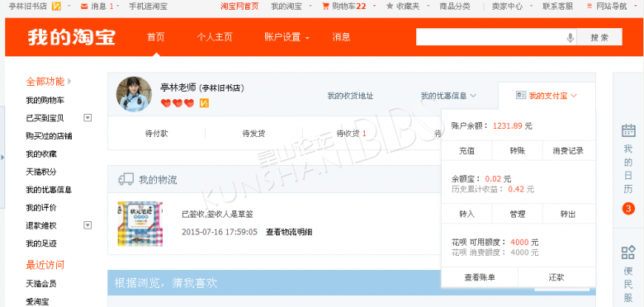Viewport: 644px width, 307px height.
Task: Click the red hearts seller rating
Action: point(178,103)
